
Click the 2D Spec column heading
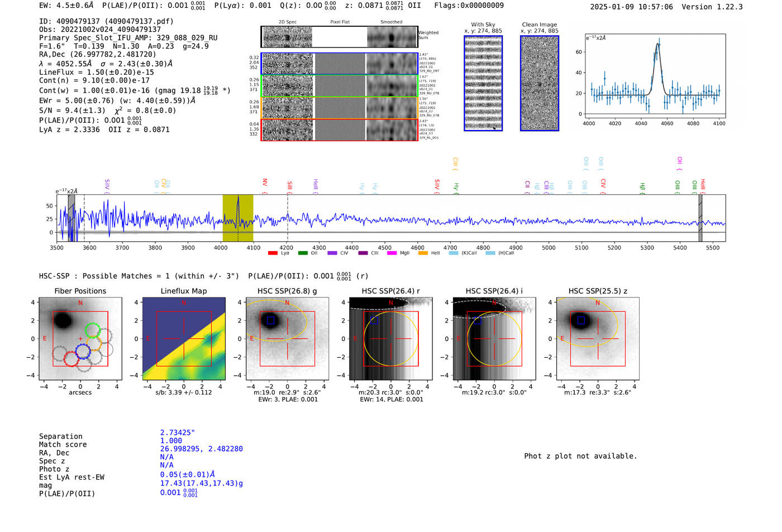(x=288, y=22)
